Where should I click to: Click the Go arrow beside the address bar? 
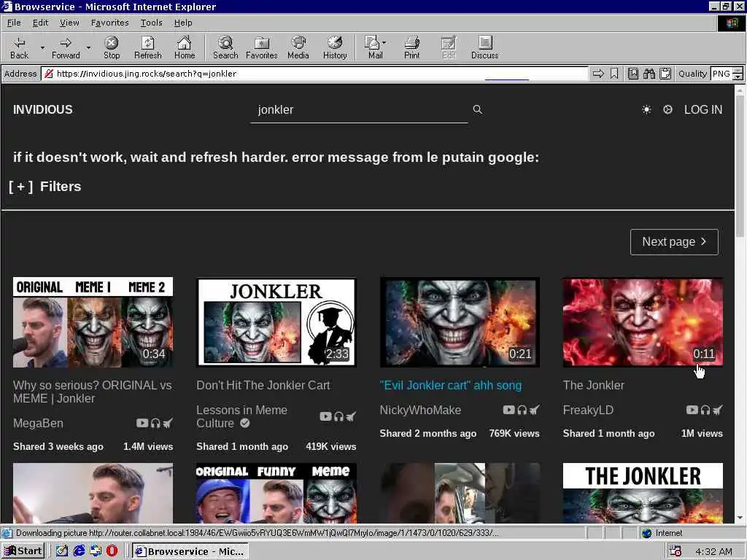(598, 74)
